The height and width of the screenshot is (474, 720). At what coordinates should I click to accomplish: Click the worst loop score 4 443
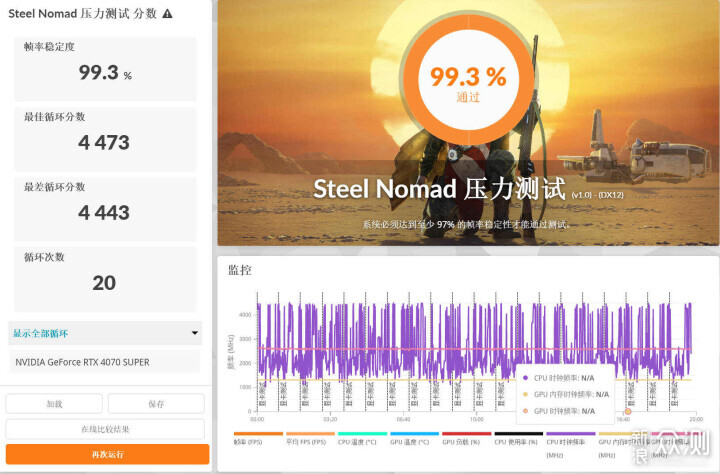pyautogui.click(x=104, y=213)
